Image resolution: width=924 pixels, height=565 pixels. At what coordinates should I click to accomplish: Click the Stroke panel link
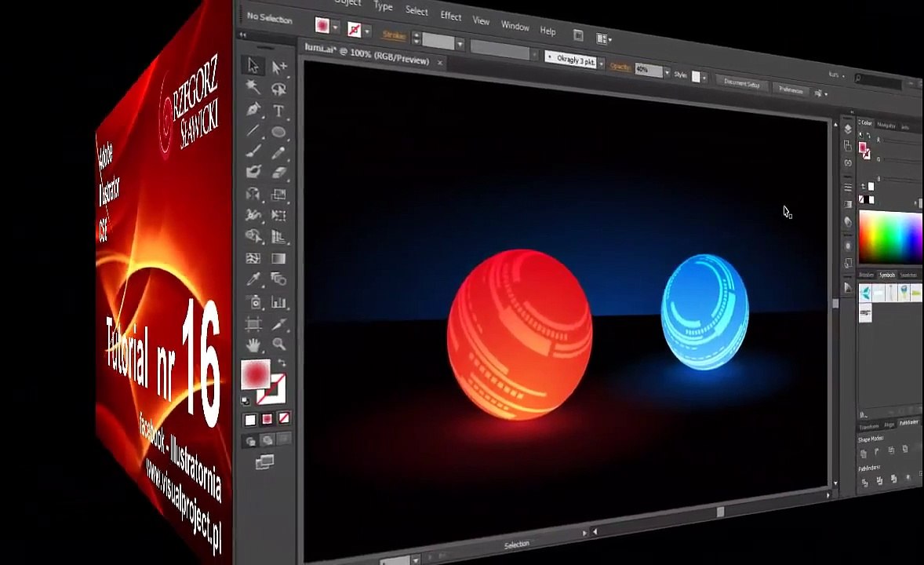(x=394, y=35)
